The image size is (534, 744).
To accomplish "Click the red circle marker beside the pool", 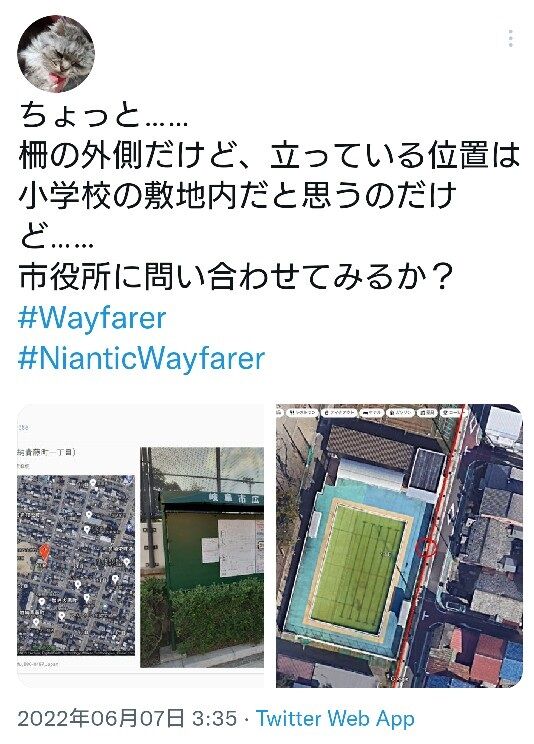I will coord(426,548).
